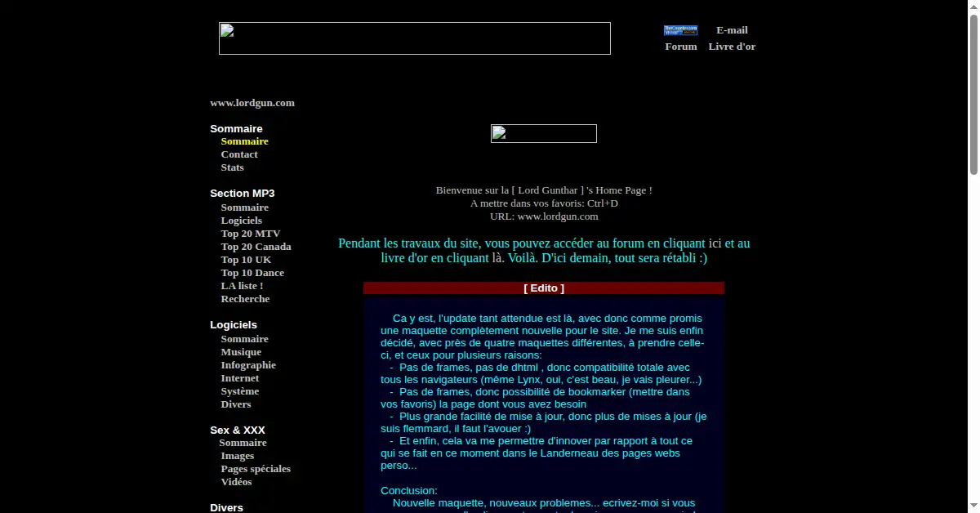Open Divers under the Logiciels section
Screen dimensions: 980x513
(236, 404)
